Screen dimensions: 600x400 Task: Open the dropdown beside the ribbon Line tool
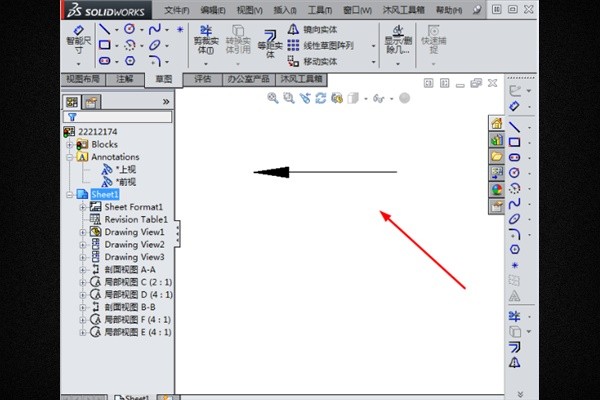[x=116, y=29]
